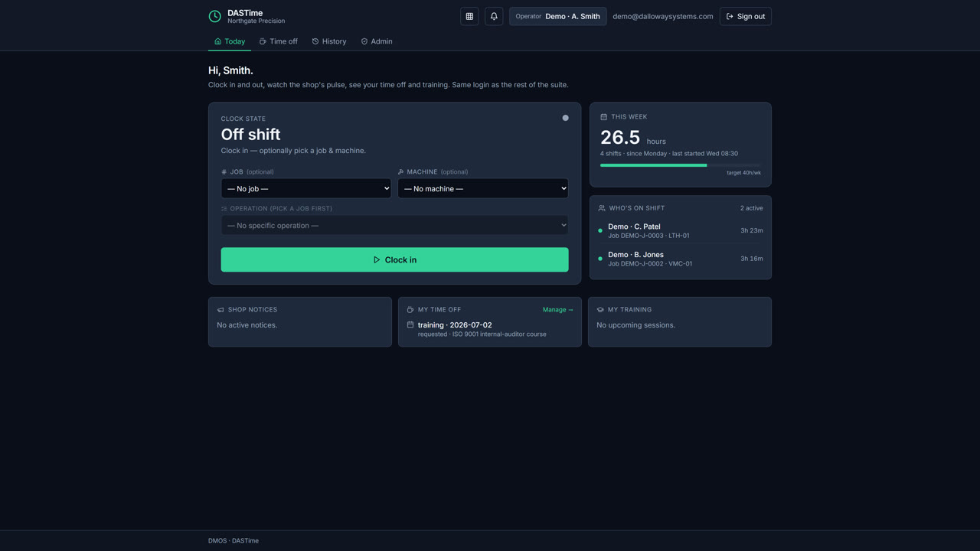Click the 26.5 hours value
This screenshot has width=980, height=551.
(x=620, y=137)
